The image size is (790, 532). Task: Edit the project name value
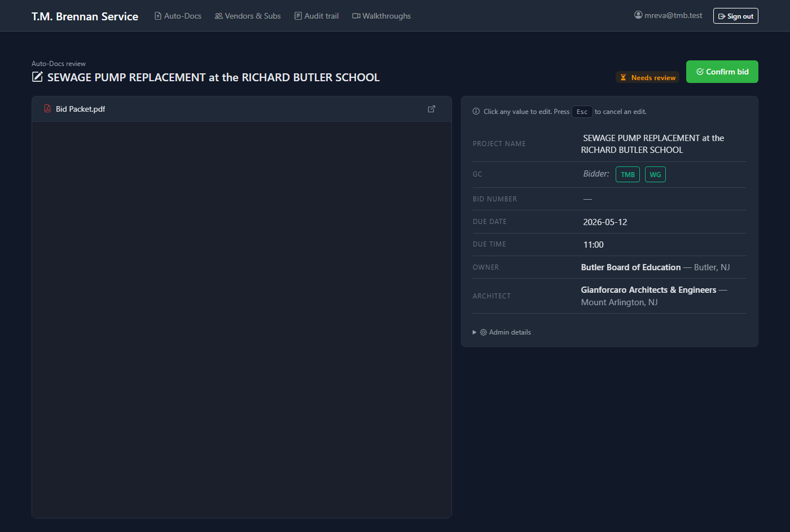click(x=652, y=144)
